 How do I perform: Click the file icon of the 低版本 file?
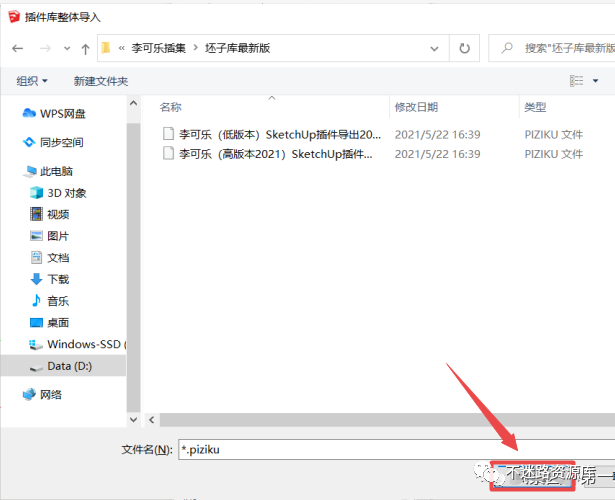[168, 134]
